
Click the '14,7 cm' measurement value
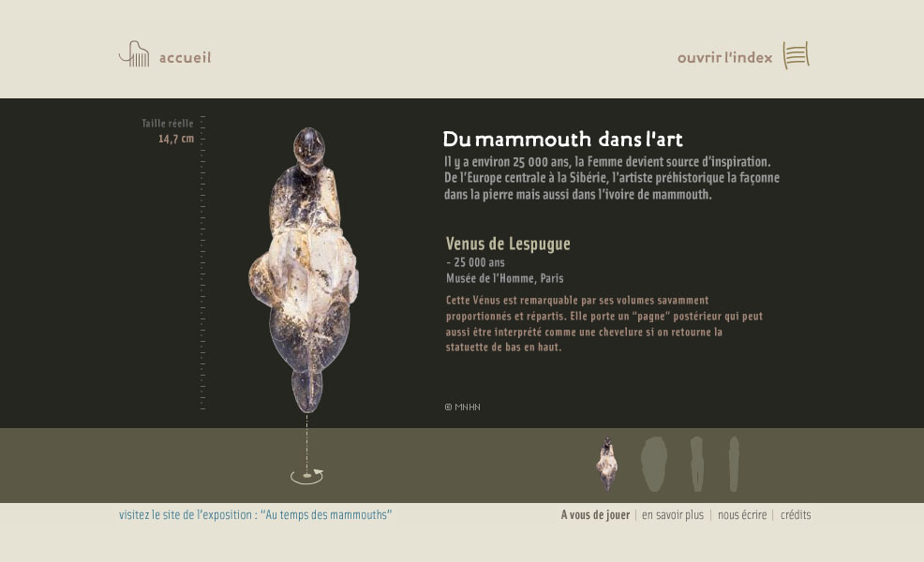tap(176, 139)
